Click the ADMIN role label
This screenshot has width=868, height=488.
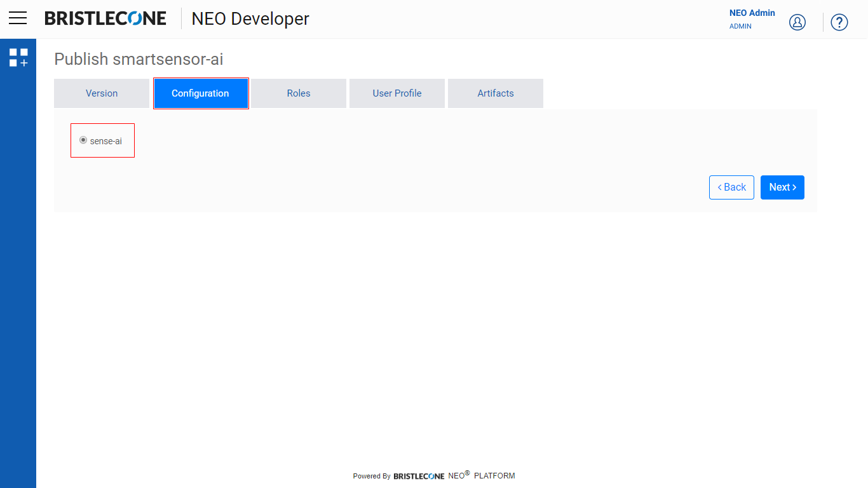click(x=740, y=27)
